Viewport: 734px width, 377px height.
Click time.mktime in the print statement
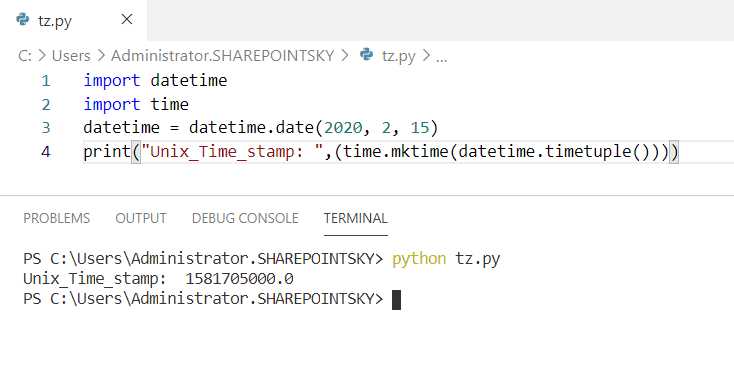(396, 152)
